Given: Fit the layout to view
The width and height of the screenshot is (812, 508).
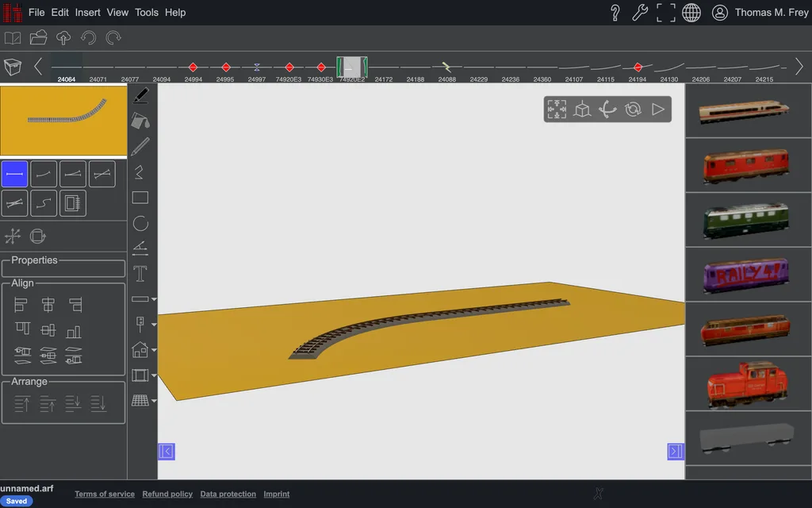Looking at the screenshot, I should tap(557, 110).
